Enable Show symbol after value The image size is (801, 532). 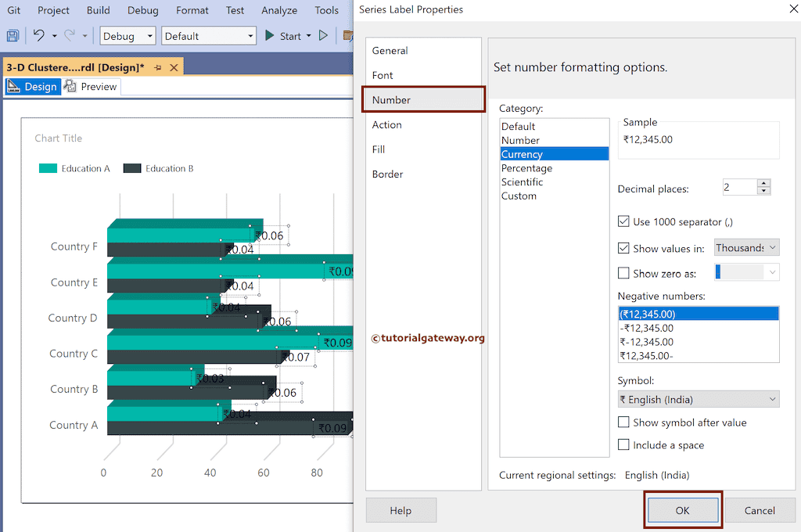pyautogui.click(x=623, y=422)
